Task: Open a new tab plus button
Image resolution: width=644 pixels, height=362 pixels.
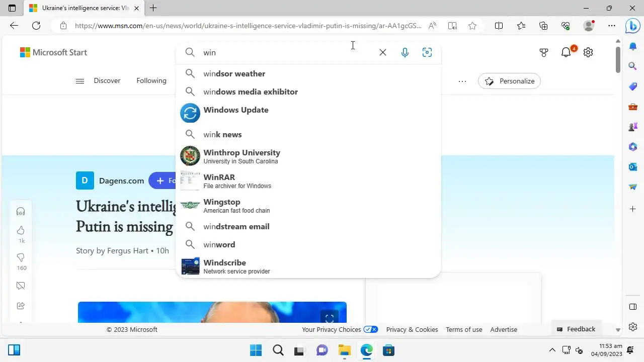Action: coord(153,8)
